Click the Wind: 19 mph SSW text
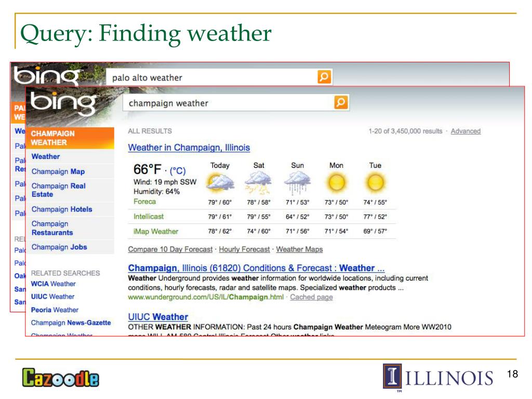Image resolution: width=532 pixels, height=399 pixels. pyautogui.click(x=165, y=182)
